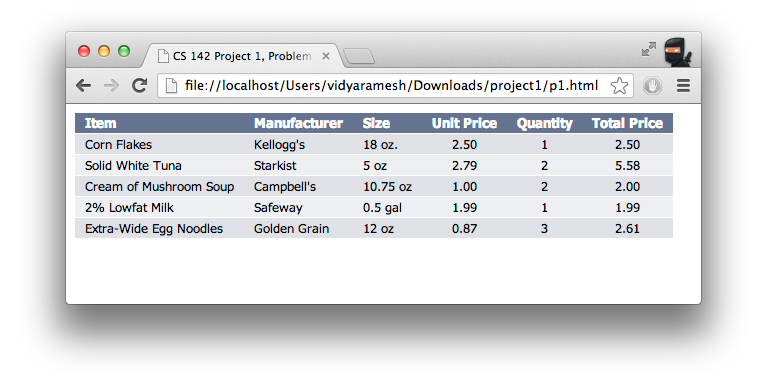Click the quantity 3 cell for Egg Noodles
The width and height of the screenshot is (766, 384).
coord(544,229)
